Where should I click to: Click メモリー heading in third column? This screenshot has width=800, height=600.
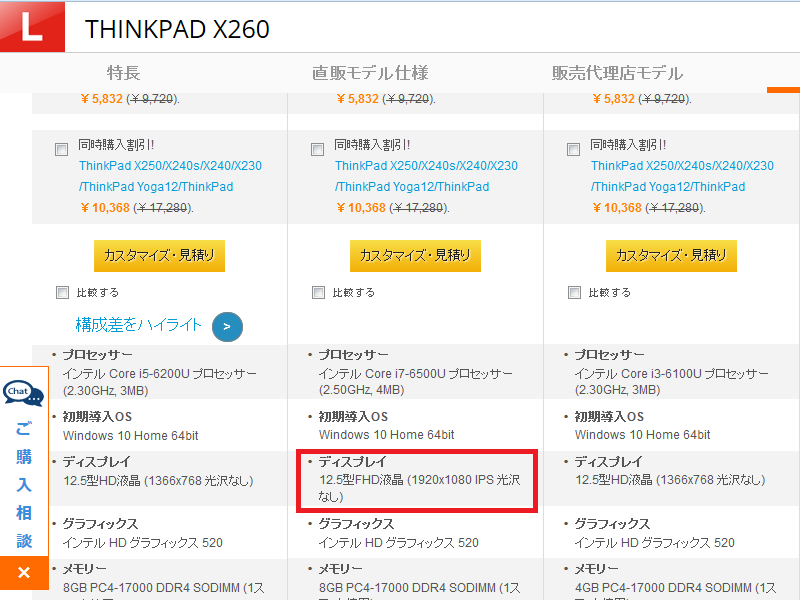pos(596,569)
